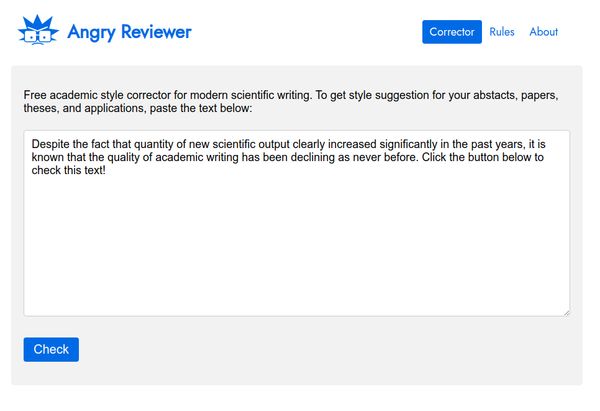Image resolution: width=600 pixels, height=411 pixels.
Task: Place cursor after "check this text!"
Action: point(106,170)
